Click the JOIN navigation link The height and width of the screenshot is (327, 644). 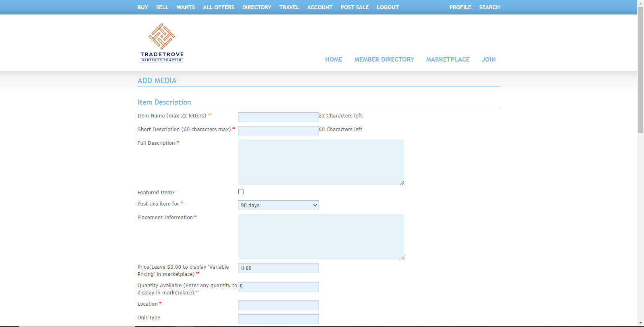coord(488,60)
